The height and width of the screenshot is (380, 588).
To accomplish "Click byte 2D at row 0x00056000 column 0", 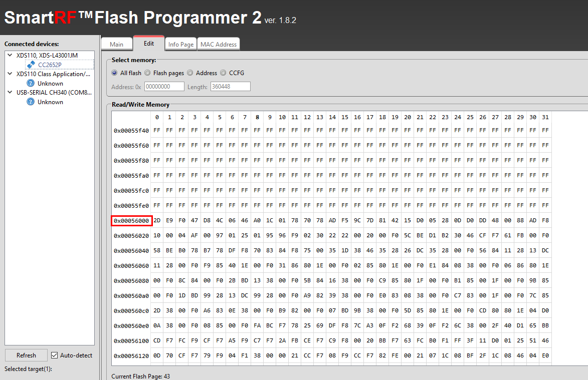I will click(x=157, y=220).
